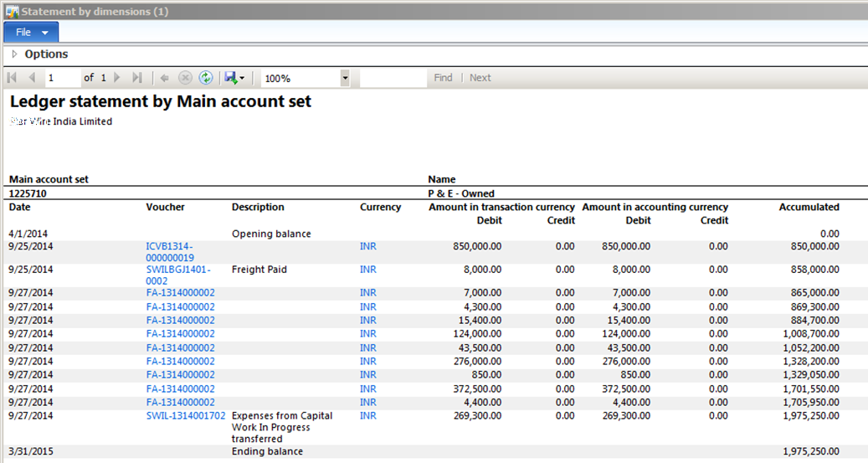Screen dimensions: 868x463
Task: Open FA-1314000002 voucher with 372,500.00 debit
Action: pos(181,388)
